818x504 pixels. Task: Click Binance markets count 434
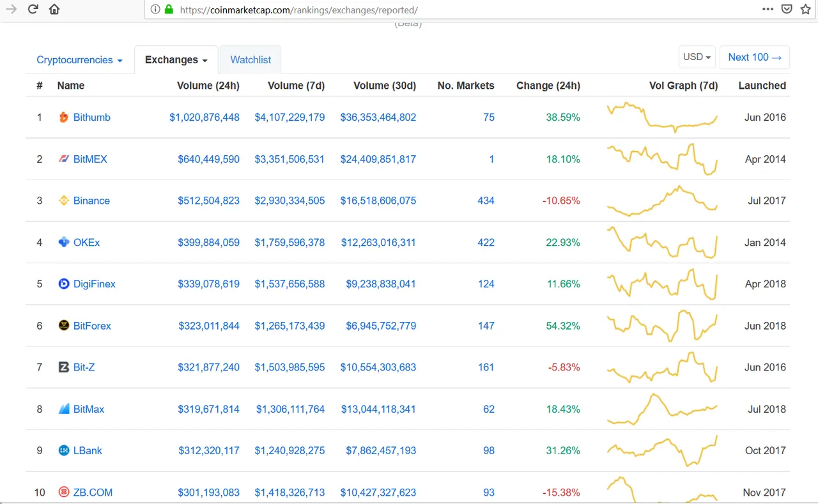486,201
